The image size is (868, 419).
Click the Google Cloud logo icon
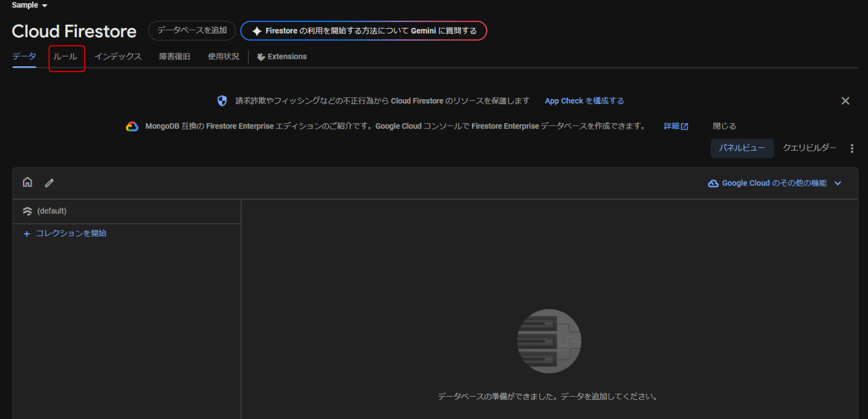pyautogui.click(x=132, y=126)
